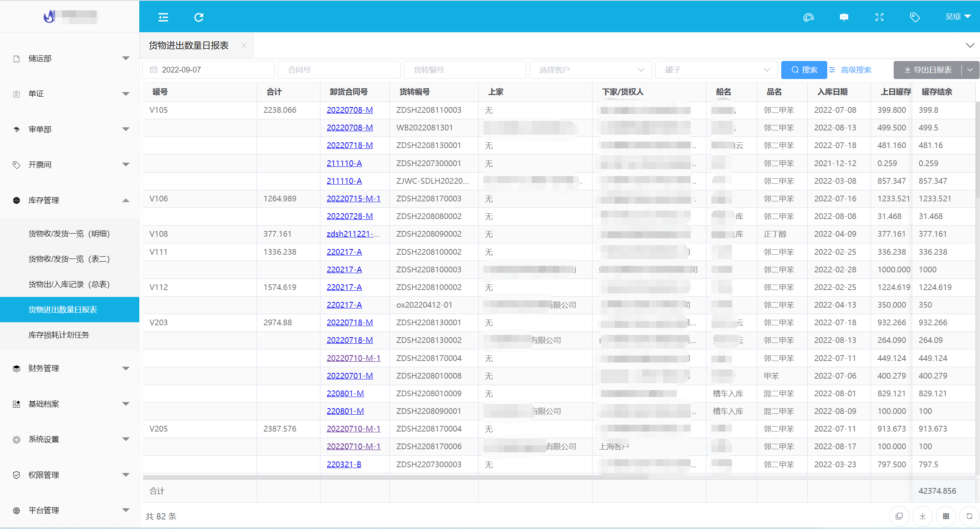Click the 审单部 icon in sidebar
This screenshot has width=980, height=529.
16,129
